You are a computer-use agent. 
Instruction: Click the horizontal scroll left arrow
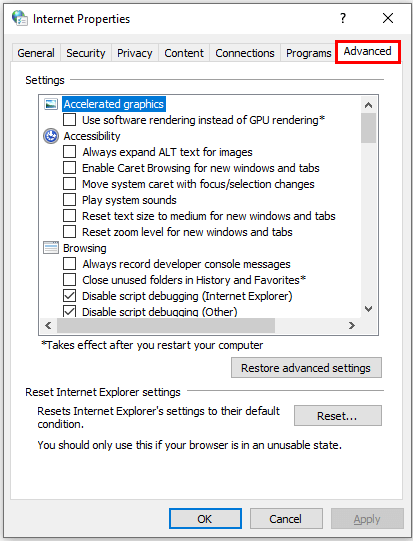[48, 325]
